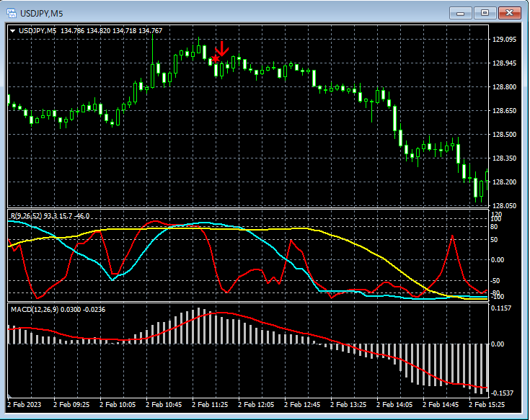530x420 pixels.
Task: Minimize the USDJPY,M5 chart window
Action: pos(460,12)
